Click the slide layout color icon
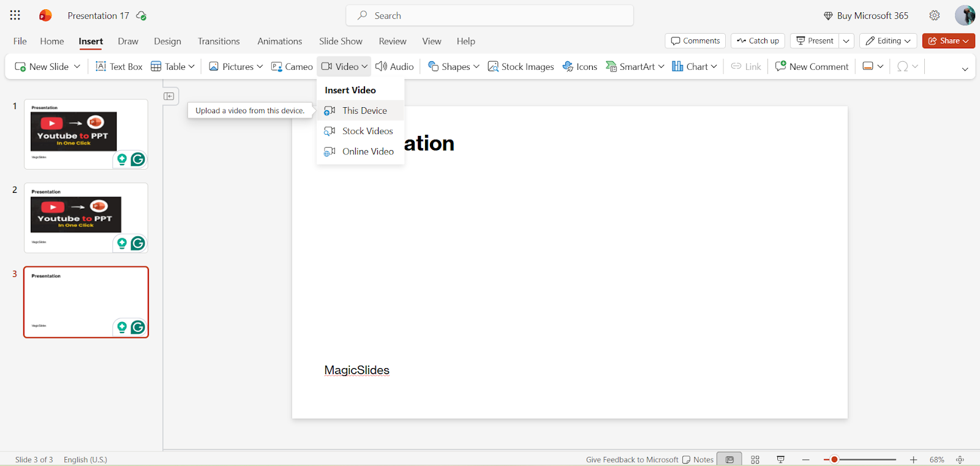The width and height of the screenshot is (980, 466). (x=868, y=66)
